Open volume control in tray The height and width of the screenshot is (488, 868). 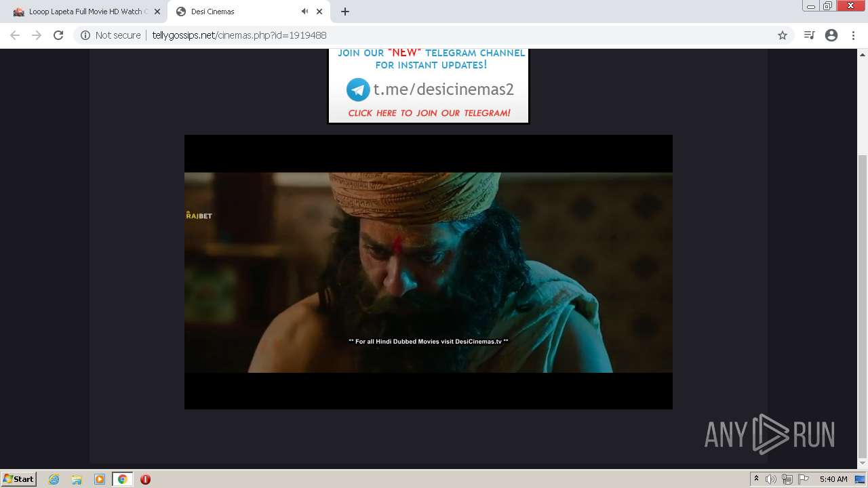pos(771,479)
